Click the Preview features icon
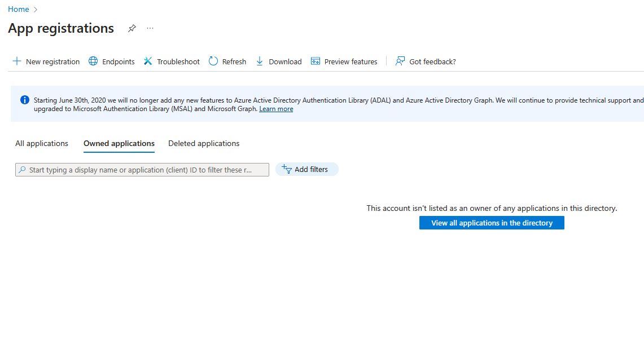Viewport: 644px width, 349px height. pos(316,61)
